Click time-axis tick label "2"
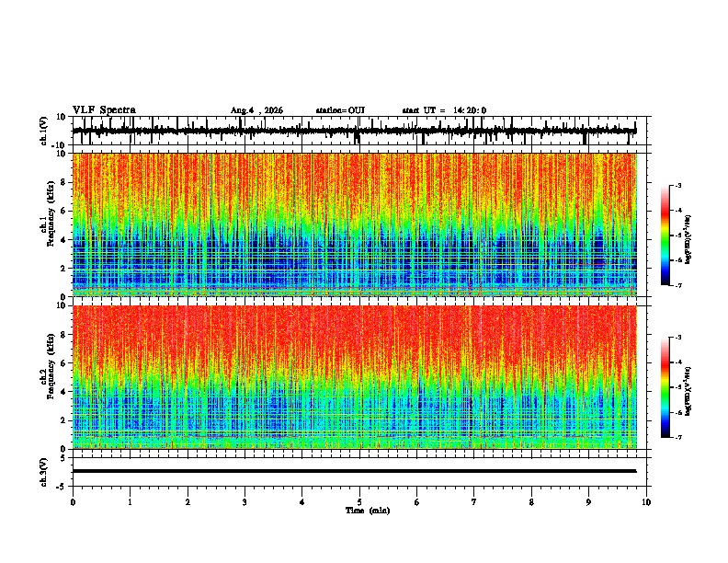The height and width of the screenshot is (563, 728). tap(188, 502)
